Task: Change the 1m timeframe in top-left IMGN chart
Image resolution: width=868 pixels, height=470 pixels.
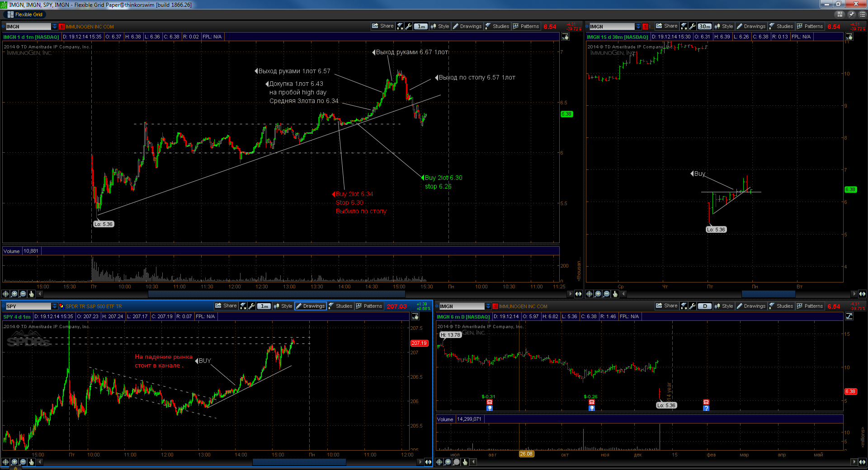Action: click(421, 26)
